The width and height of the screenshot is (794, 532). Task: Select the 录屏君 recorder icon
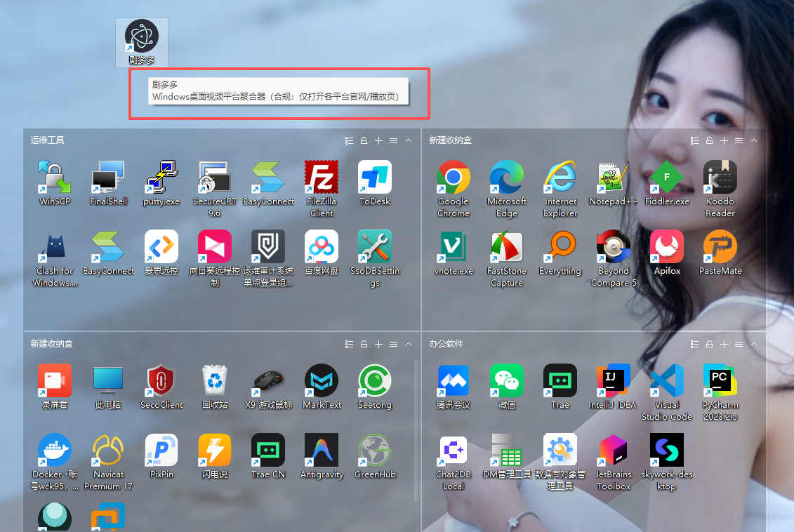(55, 387)
